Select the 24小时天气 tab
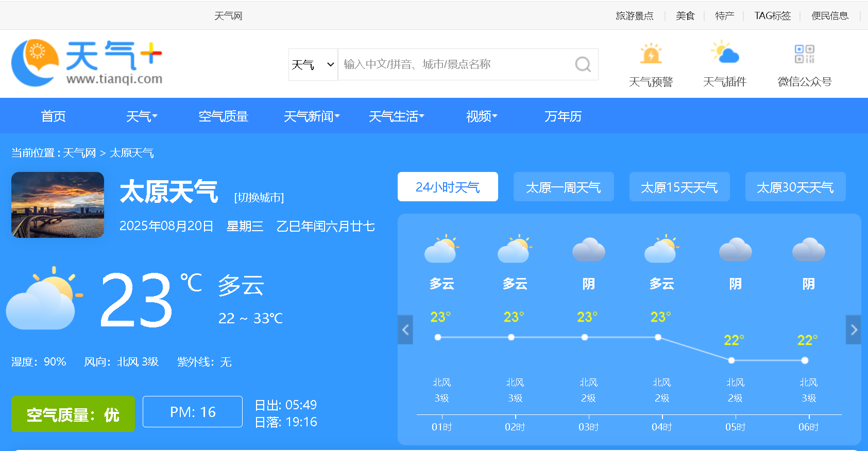The image size is (868, 451). tap(447, 187)
